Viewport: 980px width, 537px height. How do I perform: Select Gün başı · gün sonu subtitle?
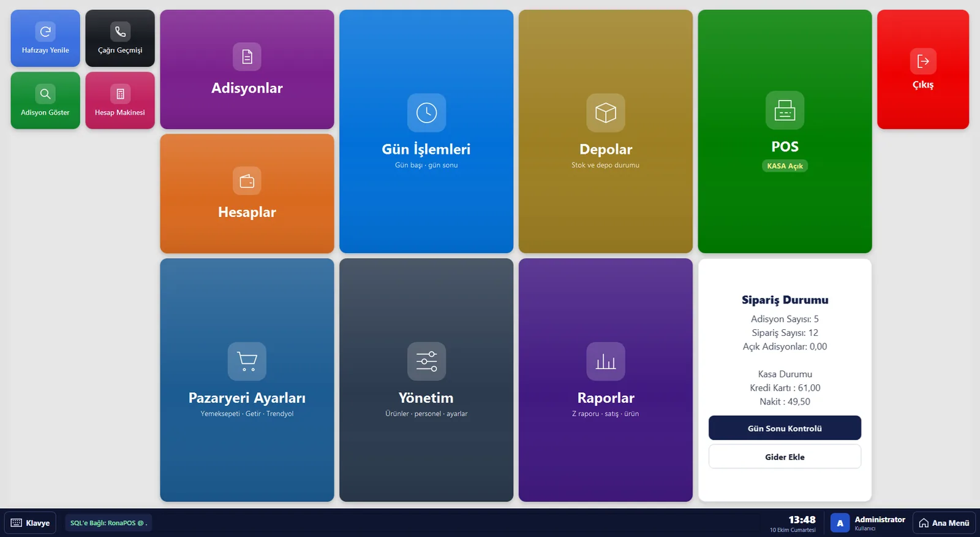426,165
